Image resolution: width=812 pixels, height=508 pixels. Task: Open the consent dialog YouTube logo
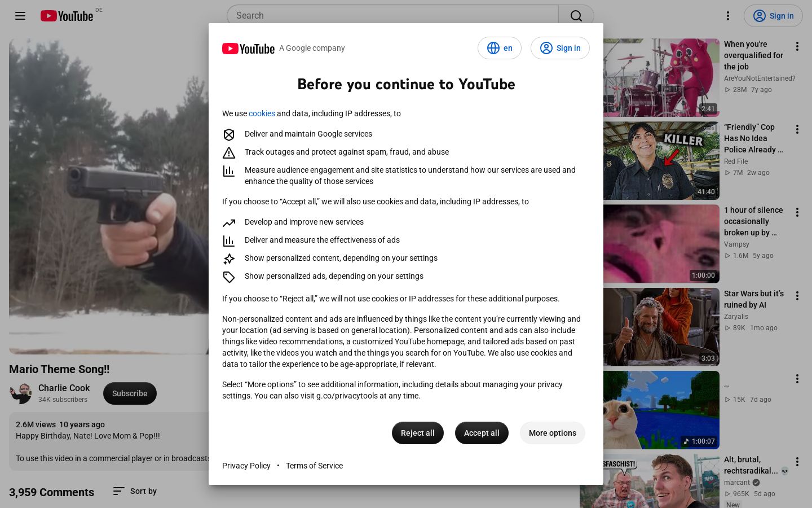tap(248, 49)
